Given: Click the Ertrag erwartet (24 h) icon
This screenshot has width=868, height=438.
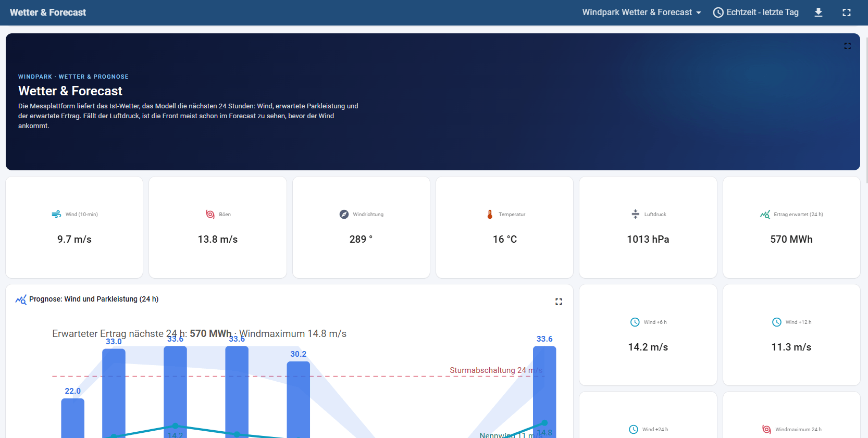Looking at the screenshot, I should pos(765,215).
